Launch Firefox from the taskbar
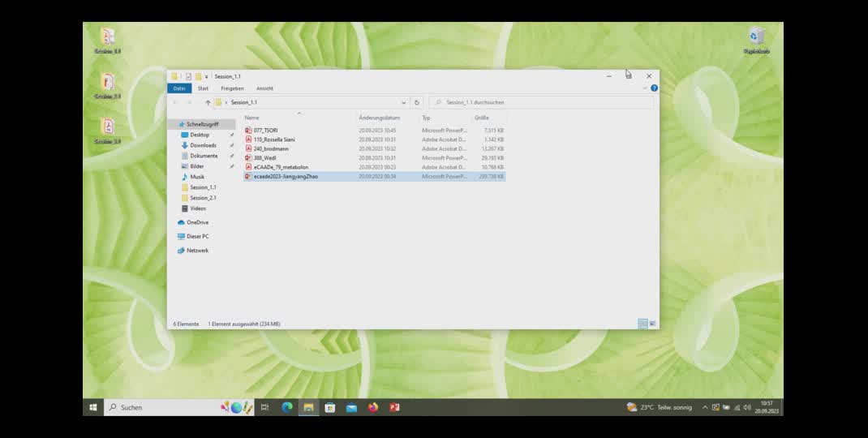 point(373,407)
